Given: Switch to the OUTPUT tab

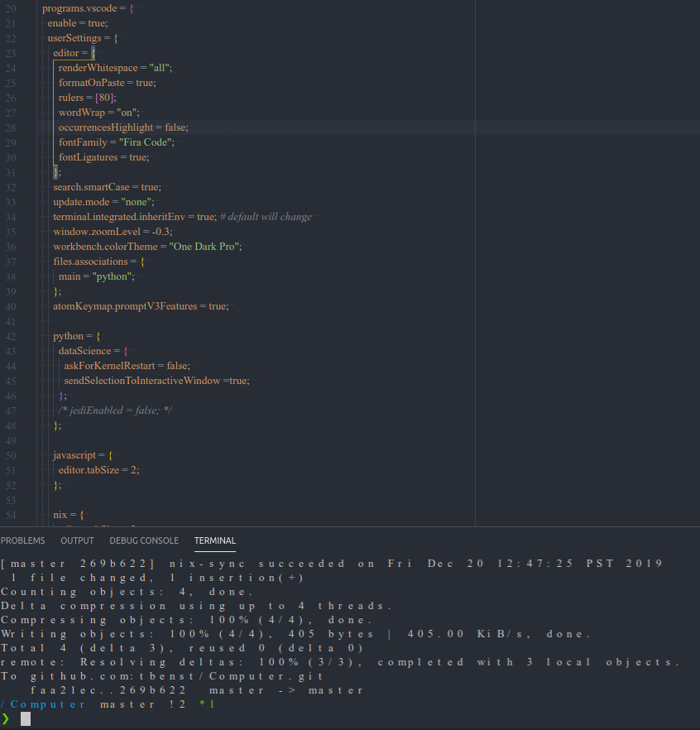Looking at the screenshot, I should (77, 540).
